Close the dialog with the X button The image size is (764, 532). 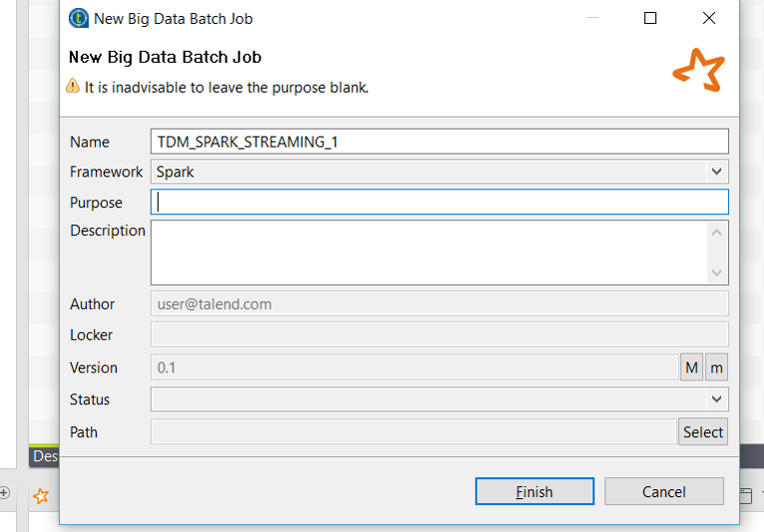pos(709,18)
